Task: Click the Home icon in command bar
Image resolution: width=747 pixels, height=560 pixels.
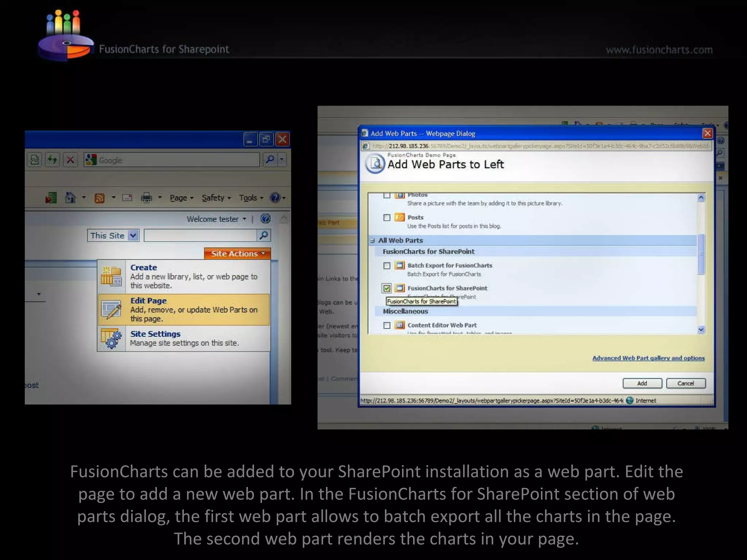Action: point(70,198)
